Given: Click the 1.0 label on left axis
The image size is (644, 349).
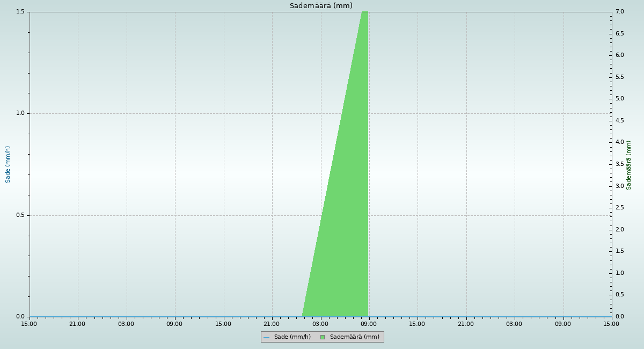Looking at the screenshot, I should (x=21, y=113).
